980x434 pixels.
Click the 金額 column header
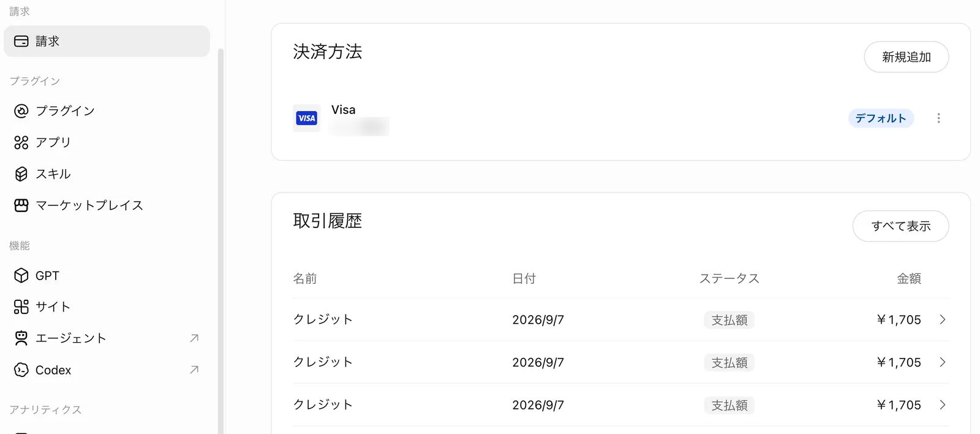[x=909, y=279]
